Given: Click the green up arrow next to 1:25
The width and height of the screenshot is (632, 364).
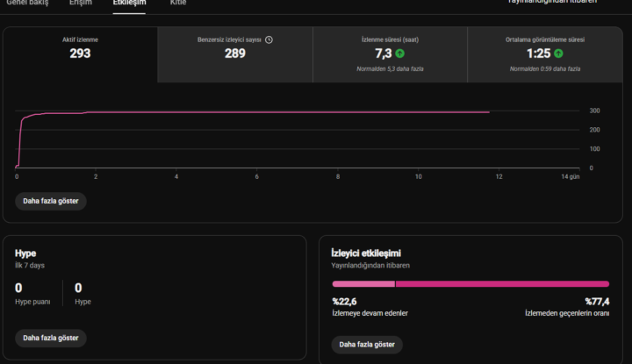Looking at the screenshot, I should tap(558, 54).
